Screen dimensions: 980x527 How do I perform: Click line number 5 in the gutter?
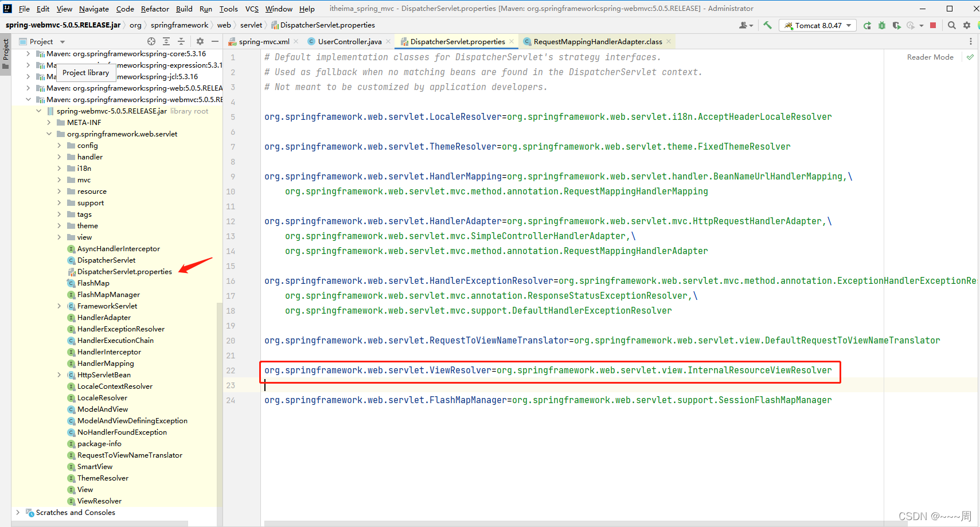(233, 117)
